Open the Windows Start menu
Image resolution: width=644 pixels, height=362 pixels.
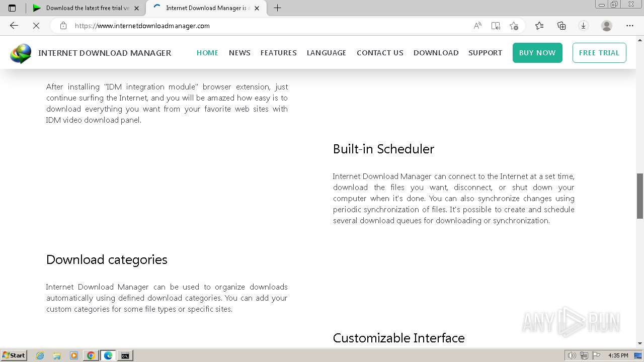(x=14, y=355)
